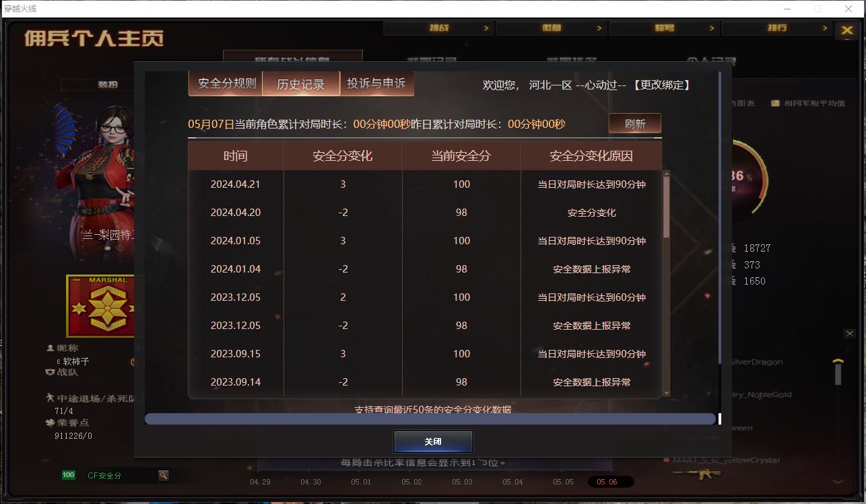Open the 排行 menu button
Viewport: 866px width, 504px height.
click(776, 28)
